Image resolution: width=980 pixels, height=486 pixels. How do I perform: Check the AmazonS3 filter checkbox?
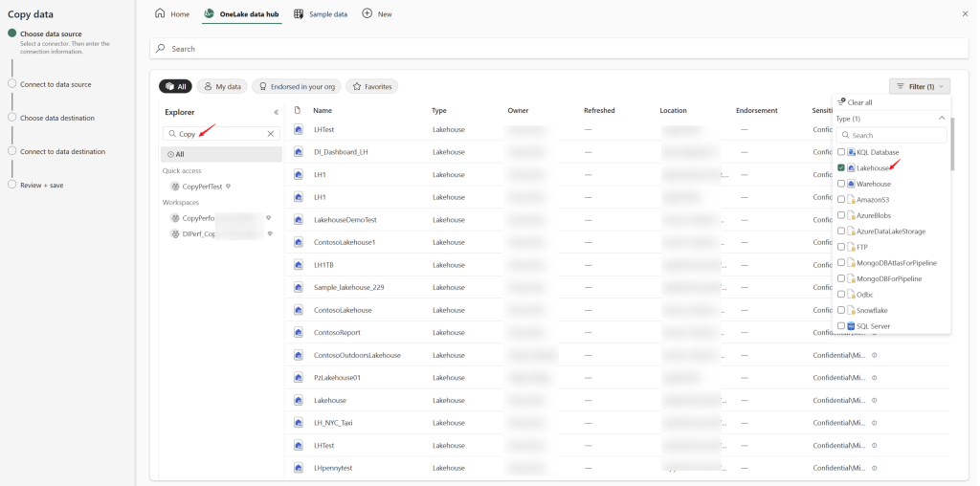(841, 199)
